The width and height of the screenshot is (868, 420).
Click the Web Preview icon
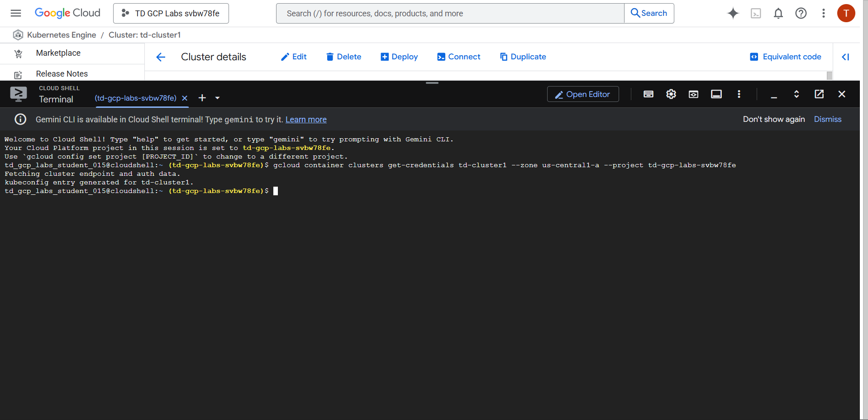click(693, 94)
